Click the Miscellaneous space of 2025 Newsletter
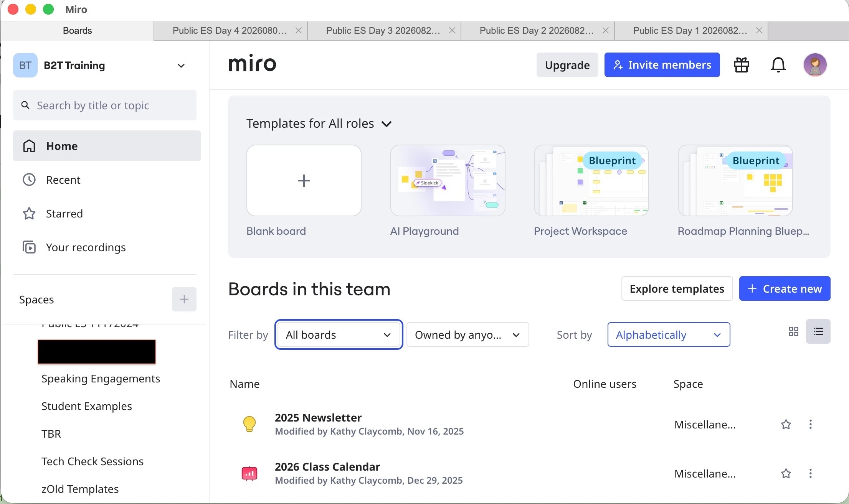849x504 pixels. pos(705,425)
